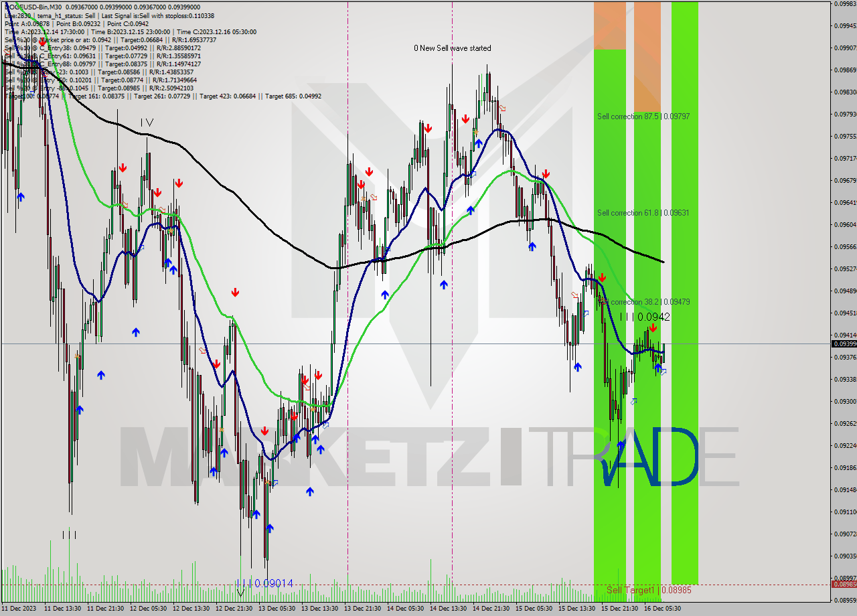Viewport: 857px width, 616px height.
Task: Click time axis label '16 Dec 05:30'
Action: (663, 609)
